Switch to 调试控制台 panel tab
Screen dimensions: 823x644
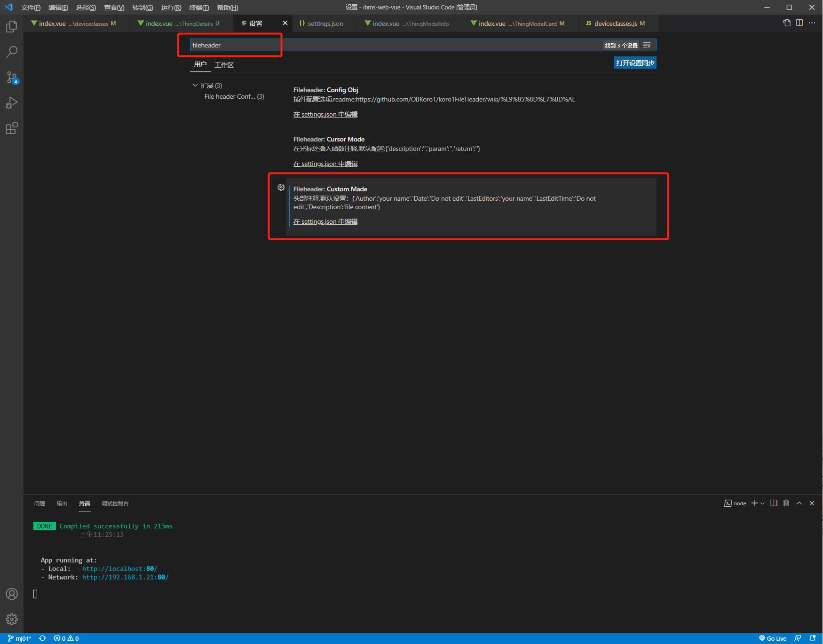(115, 503)
